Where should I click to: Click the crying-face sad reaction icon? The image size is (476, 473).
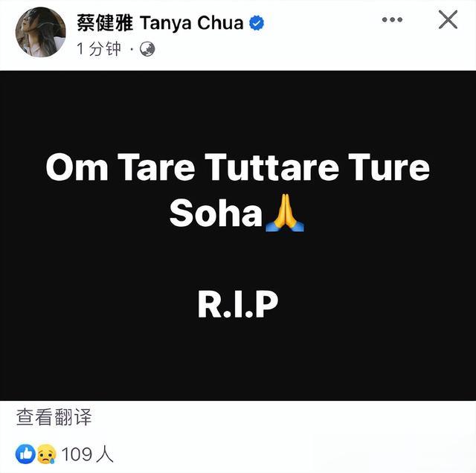tap(46, 454)
